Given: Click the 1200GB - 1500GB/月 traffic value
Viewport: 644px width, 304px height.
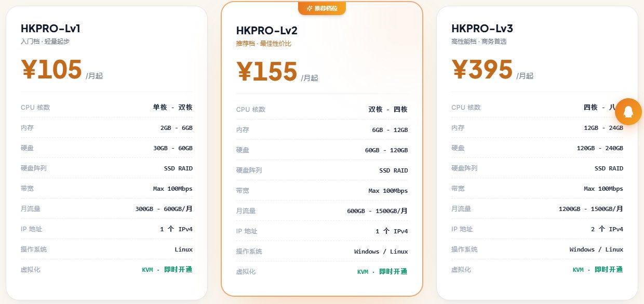Looking at the screenshot, I should tap(591, 209).
